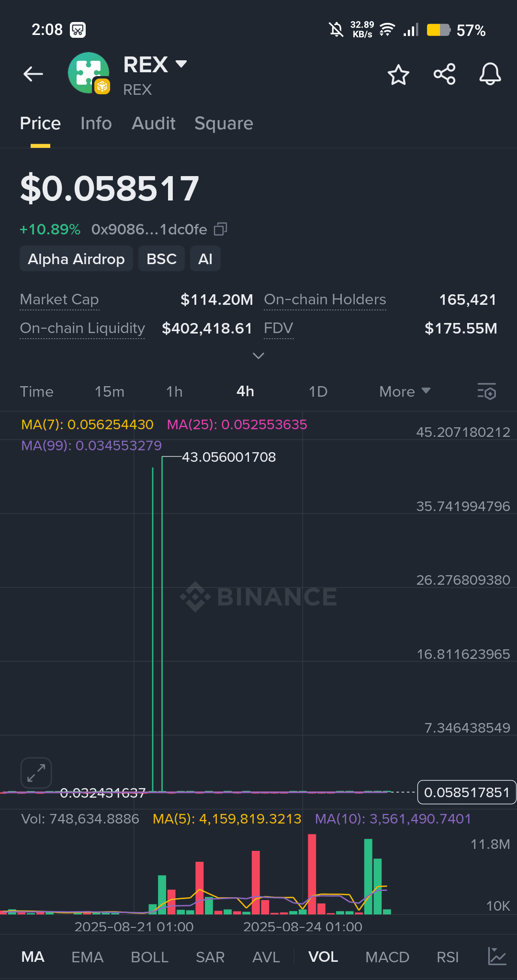Viewport: 517px width, 980px height.
Task: Open the Audit tab
Action: tap(154, 123)
